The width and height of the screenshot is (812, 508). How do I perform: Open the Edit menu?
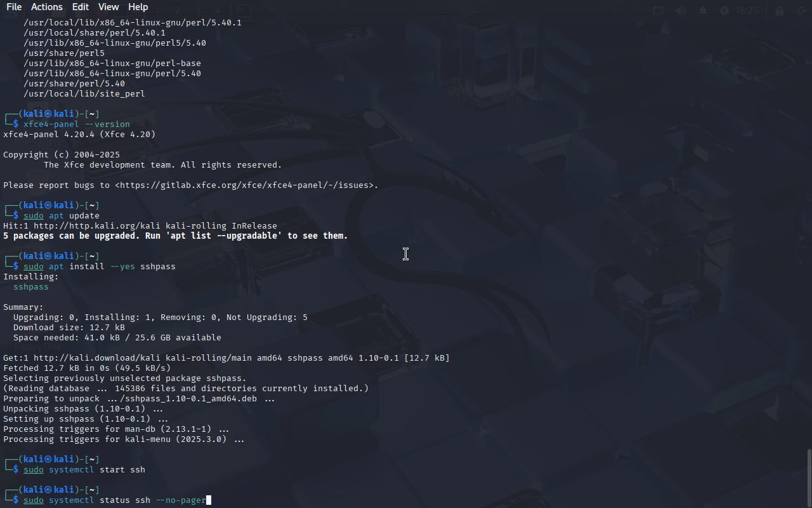[x=81, y=7]
